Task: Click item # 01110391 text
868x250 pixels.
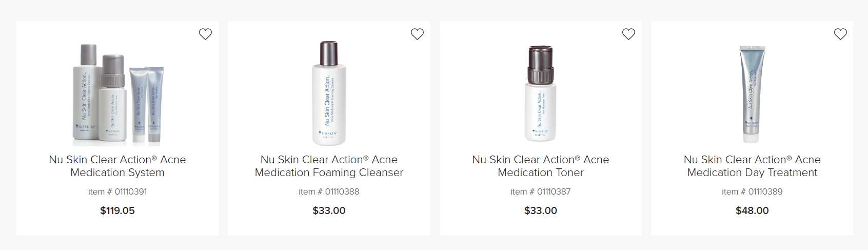Action: point(117,191)
